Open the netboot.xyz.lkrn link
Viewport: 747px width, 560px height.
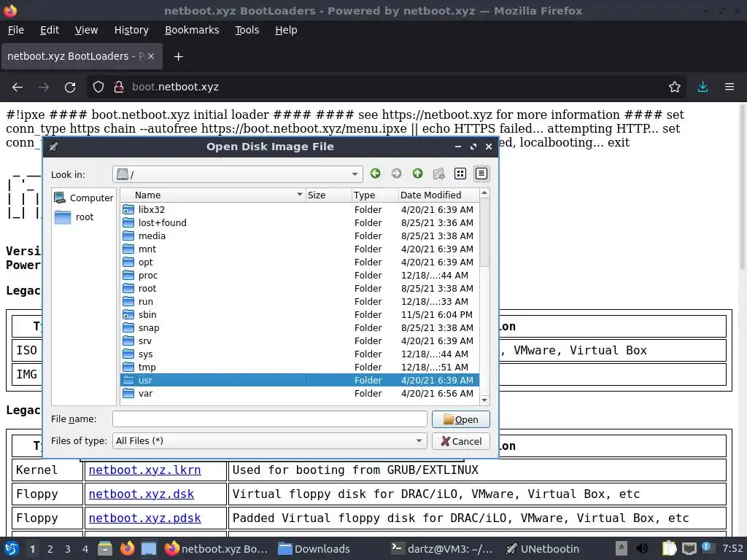(145, 470)
